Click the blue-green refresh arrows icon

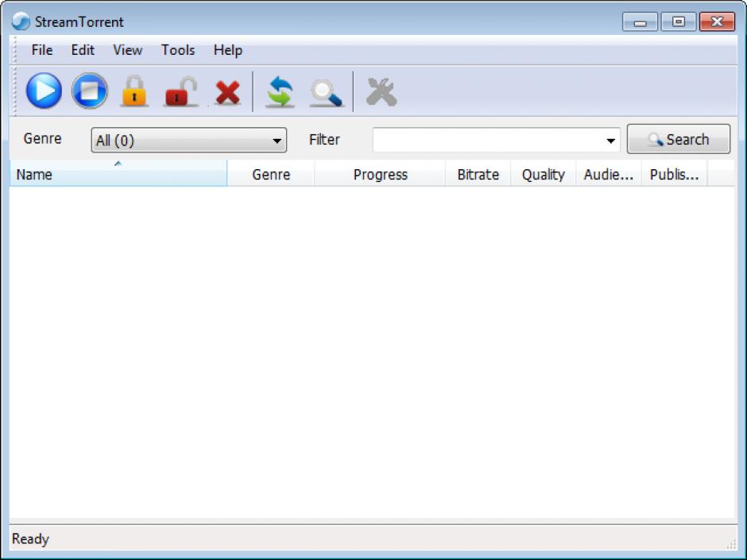(x=280, y=91)
